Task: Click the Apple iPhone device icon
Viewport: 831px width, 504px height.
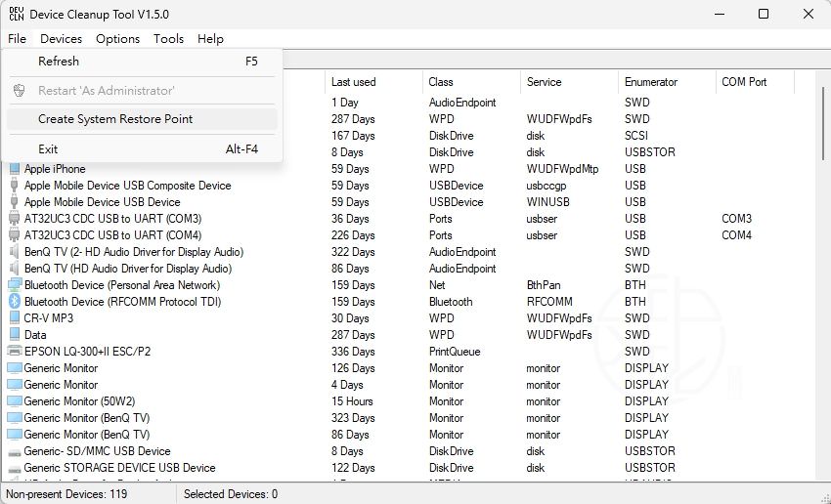Action: click(14, 169)
